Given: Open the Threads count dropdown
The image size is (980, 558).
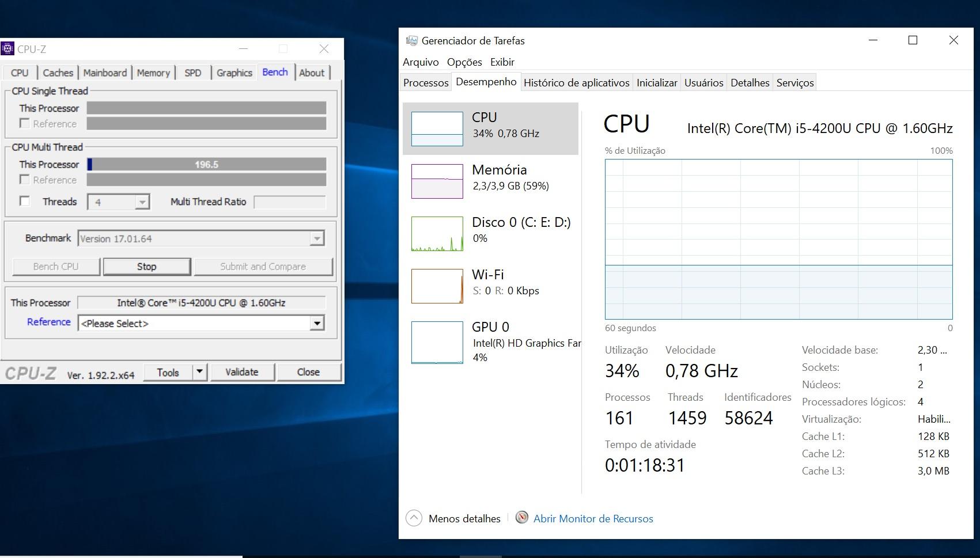Looking at the screenshot, I should (142, 202).
